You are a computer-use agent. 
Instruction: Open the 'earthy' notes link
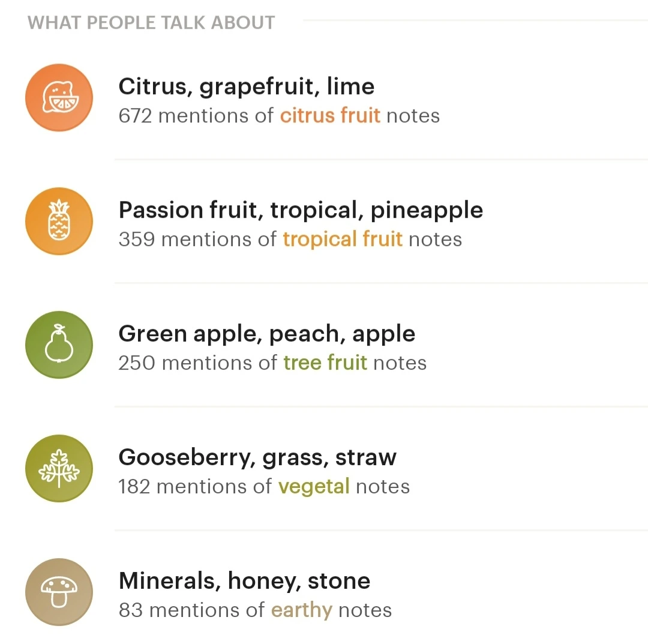tap(301, 610)
